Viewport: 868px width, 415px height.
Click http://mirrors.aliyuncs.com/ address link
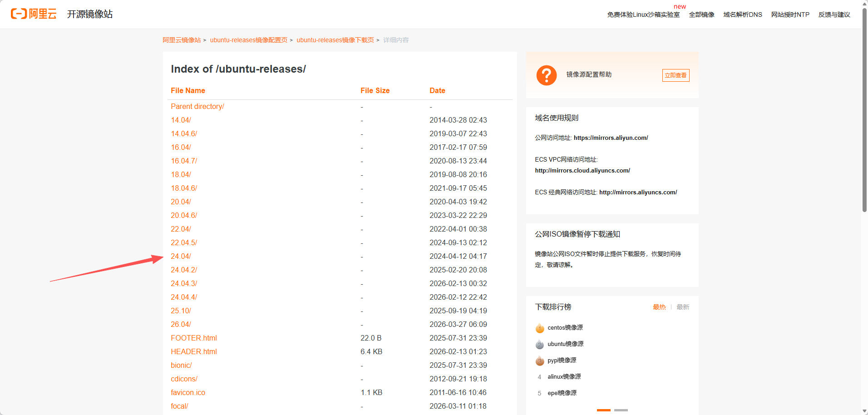coord(638,192)
